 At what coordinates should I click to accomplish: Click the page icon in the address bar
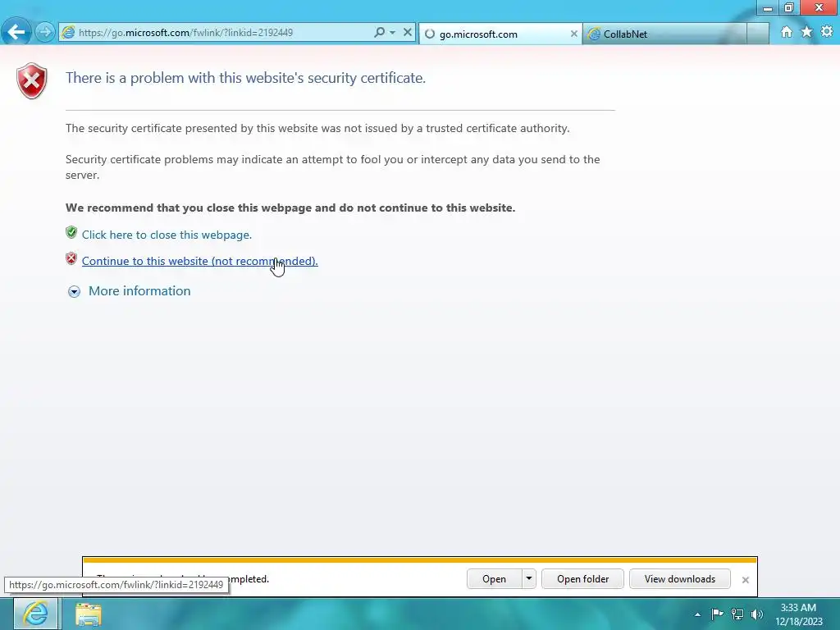click(x=68, y=32)
